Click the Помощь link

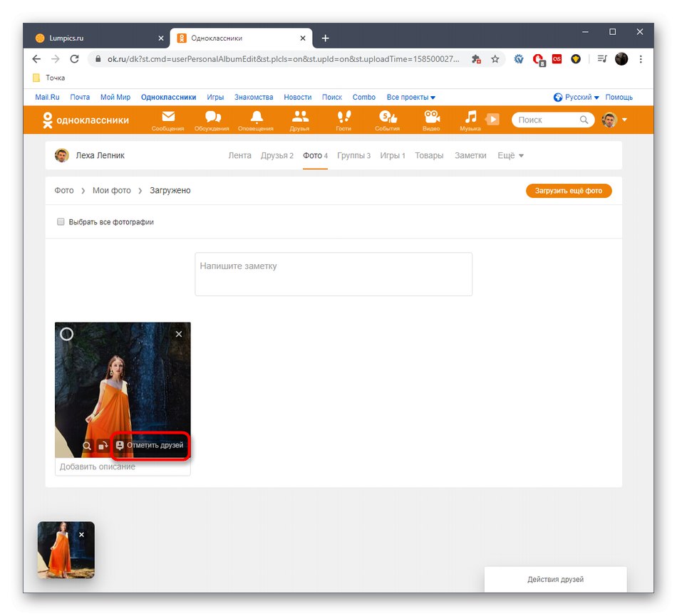point(619,98)
